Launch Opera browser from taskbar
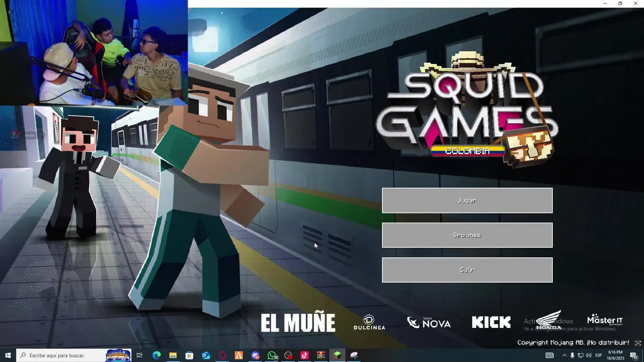The image size is (644, 362). [222, 355]
